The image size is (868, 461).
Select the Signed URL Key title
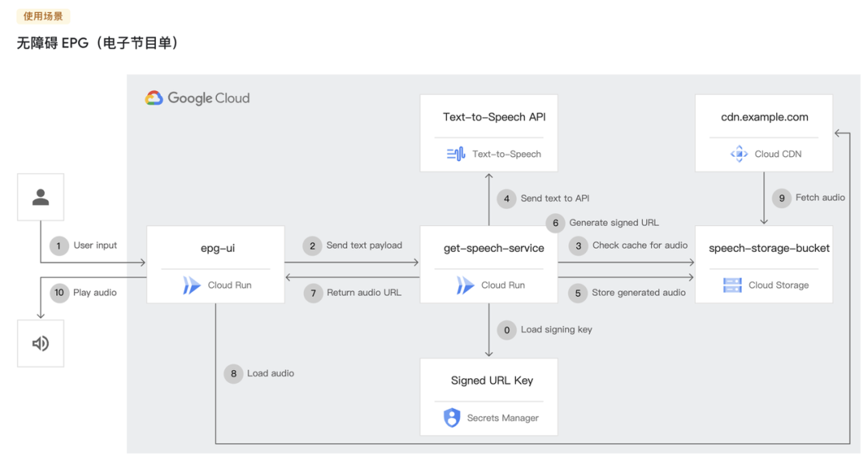pos(492,381)
